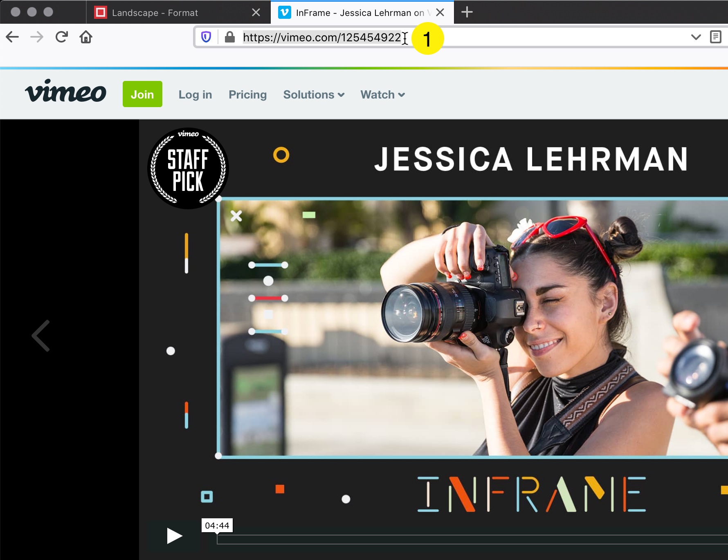Expand the Watch menu
Screen dimensions: 728x560
point(382,94)
